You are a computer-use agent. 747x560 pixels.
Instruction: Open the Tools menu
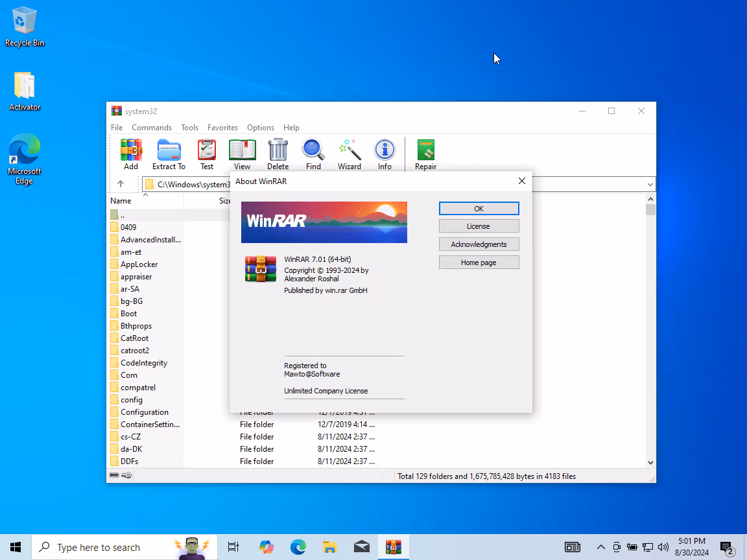[189, 128]
